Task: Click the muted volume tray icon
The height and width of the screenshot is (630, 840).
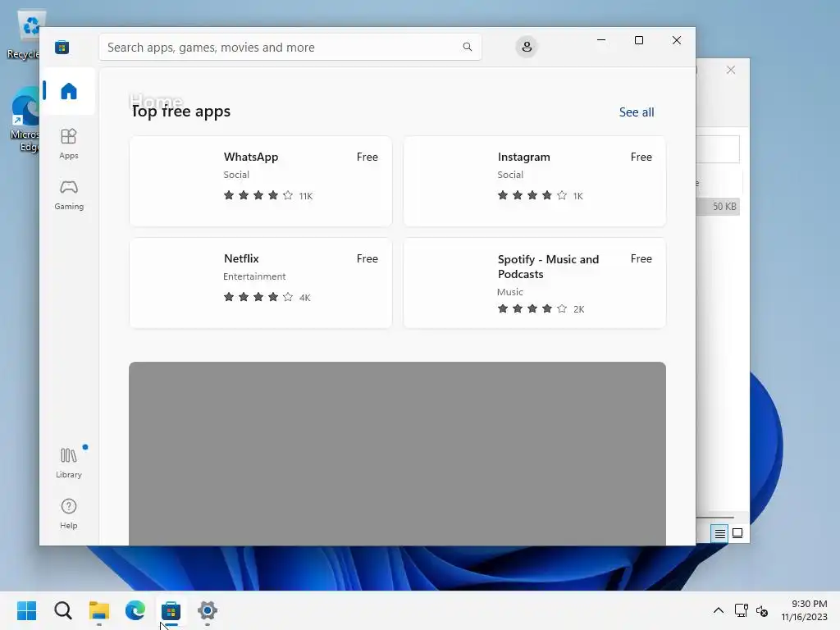Action: tap(762, 610)
